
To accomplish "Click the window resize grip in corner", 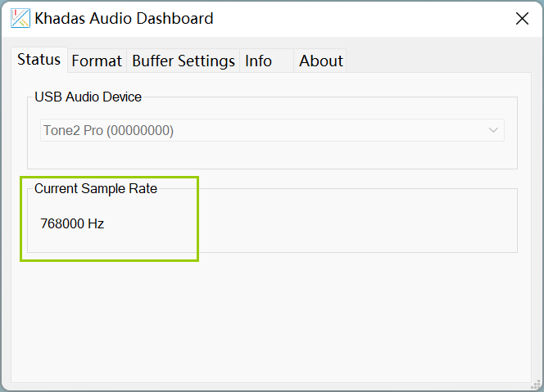I will [x=536, y=384].
